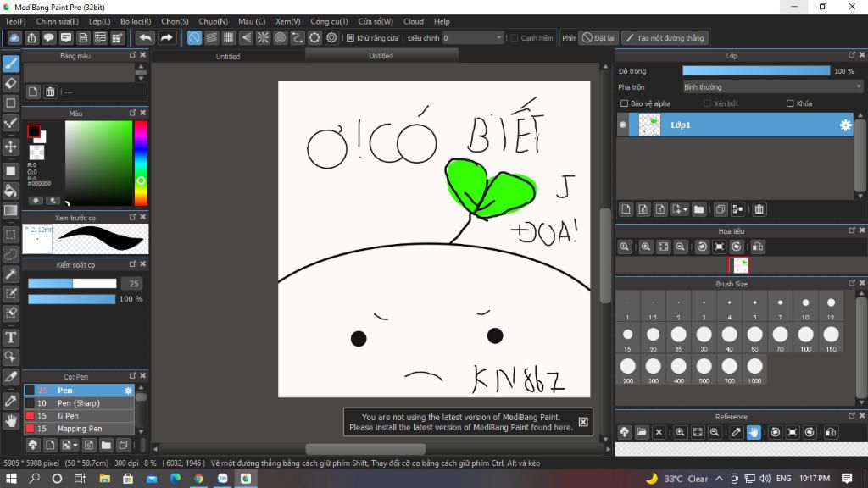Click Tạo một đường thẳng button

coord(665,37)
